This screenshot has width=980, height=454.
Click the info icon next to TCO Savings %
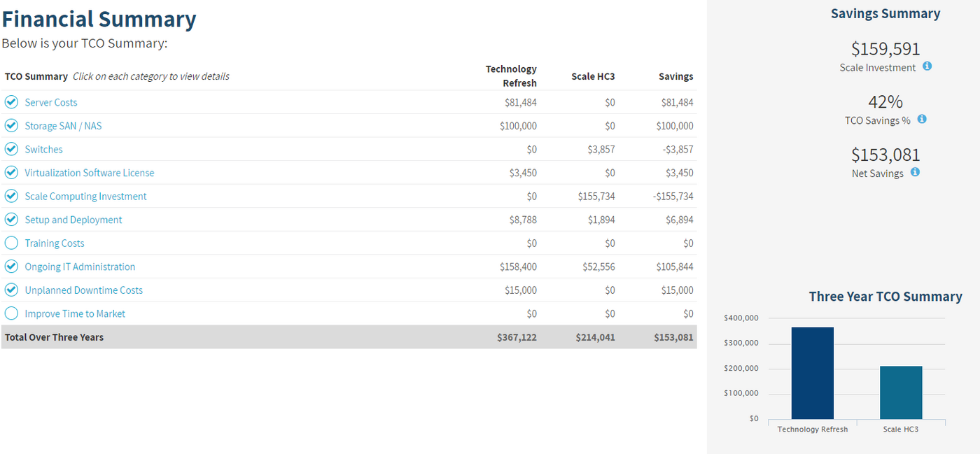point(922,119)
